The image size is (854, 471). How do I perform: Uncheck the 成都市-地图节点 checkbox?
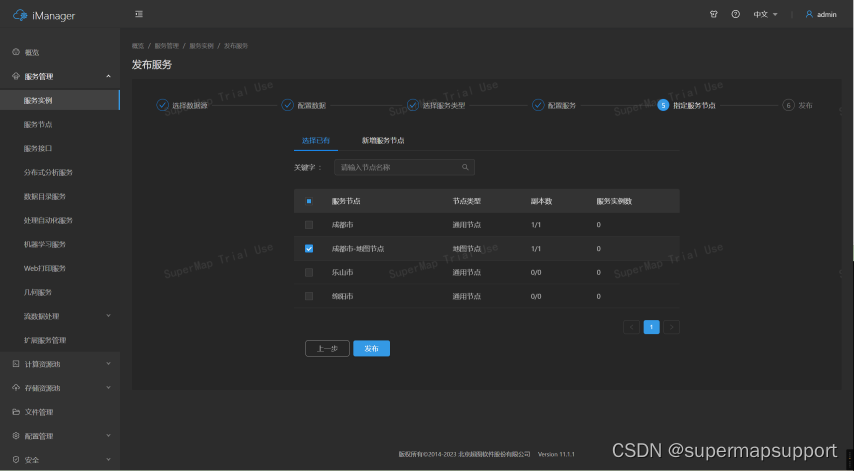[309, 249]
